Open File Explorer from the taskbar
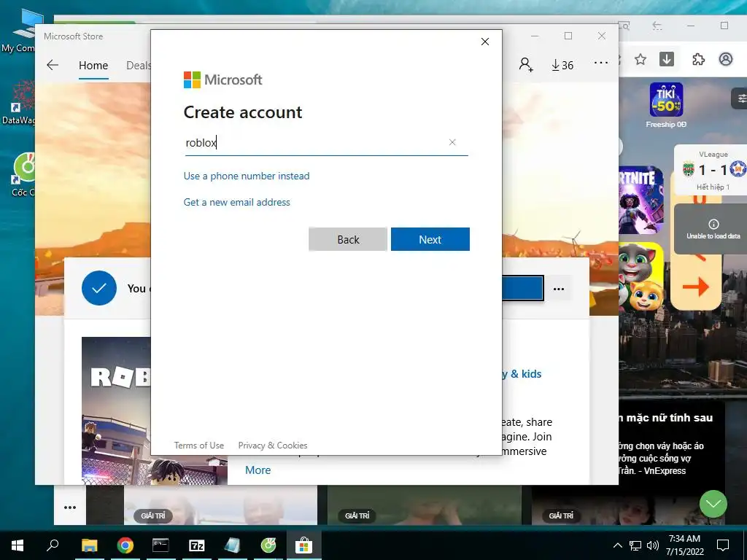This screenshot has height=560, width=747. [x=89, y=545]
